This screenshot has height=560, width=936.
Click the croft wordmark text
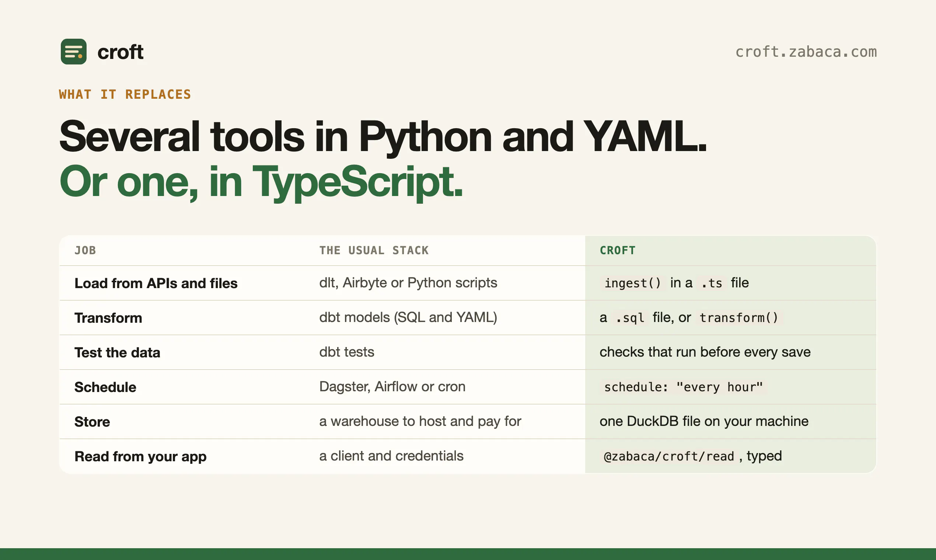(x=121, y=52)
